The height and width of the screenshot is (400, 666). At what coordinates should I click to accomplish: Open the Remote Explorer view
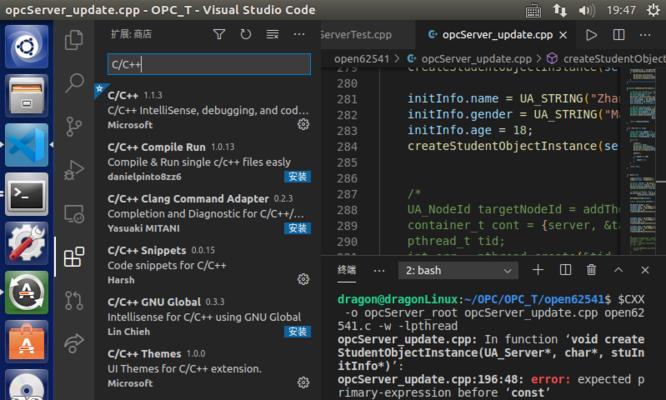click(74, 214)
